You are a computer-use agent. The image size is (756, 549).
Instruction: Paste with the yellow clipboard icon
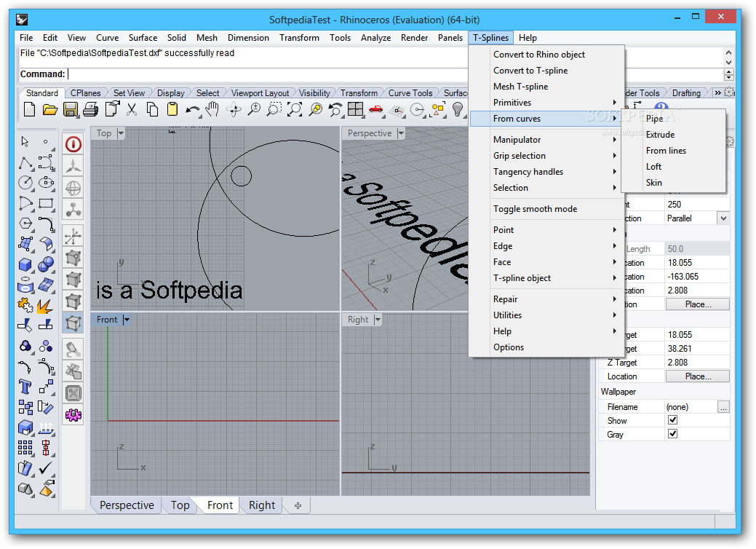[x=172, y=109]
